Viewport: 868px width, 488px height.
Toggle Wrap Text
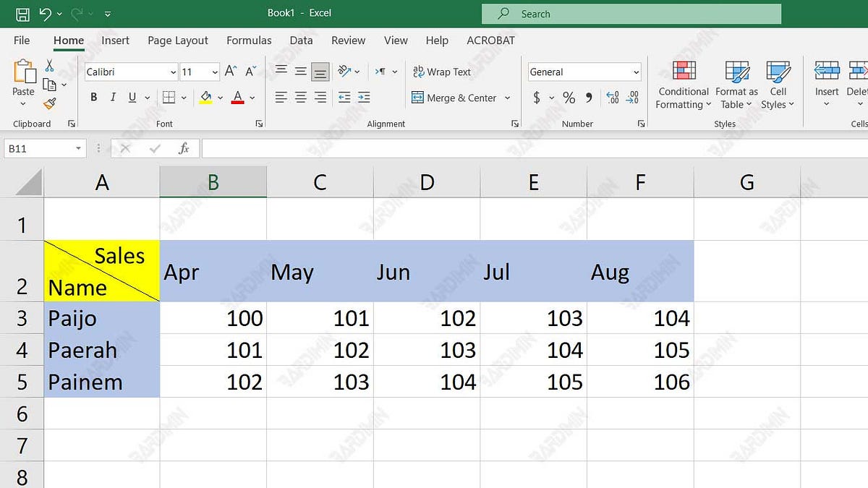442,72
